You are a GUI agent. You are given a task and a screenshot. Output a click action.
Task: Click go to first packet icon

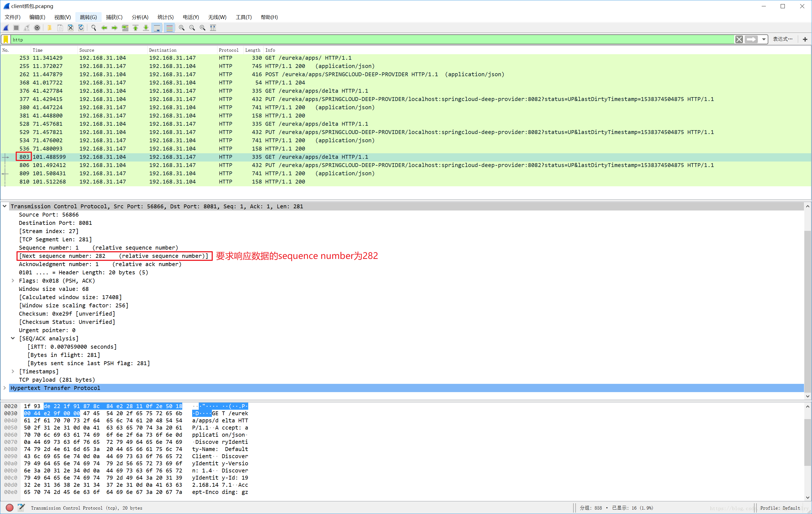tap(136, 28)
